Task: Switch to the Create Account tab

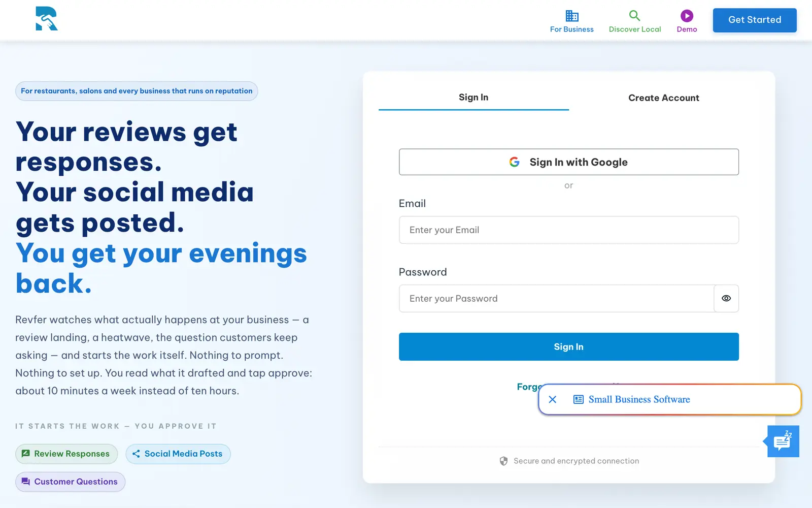Action: (664, 98)
